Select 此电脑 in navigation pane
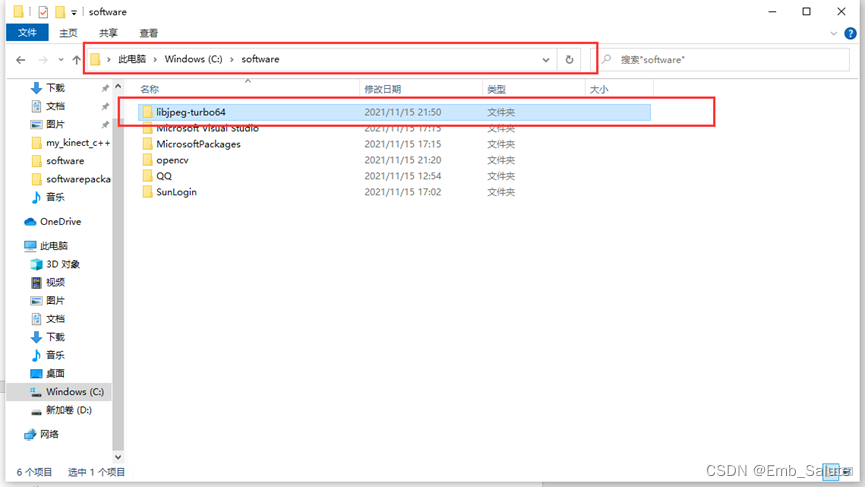The image size is (865, 487). click(x=54, y=245)
